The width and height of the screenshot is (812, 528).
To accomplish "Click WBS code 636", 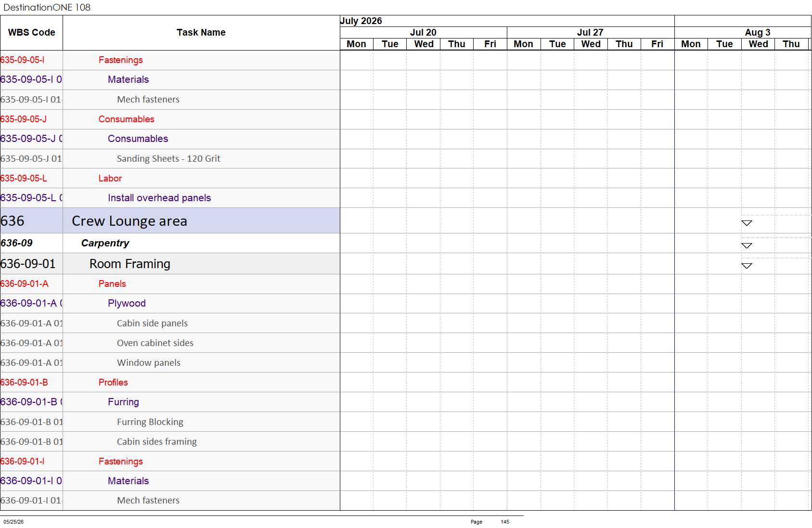I will pos(13,221).
